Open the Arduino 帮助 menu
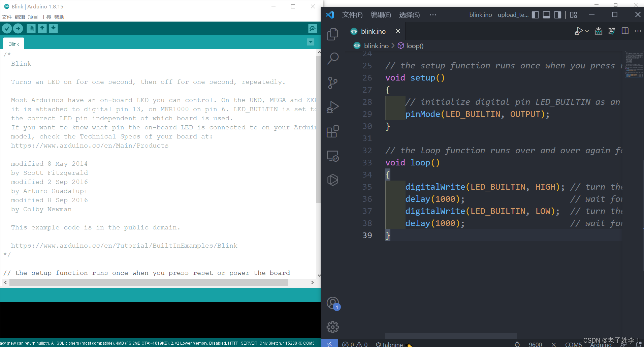The height and width of the screenshot is (347, 644). point(59,17)
